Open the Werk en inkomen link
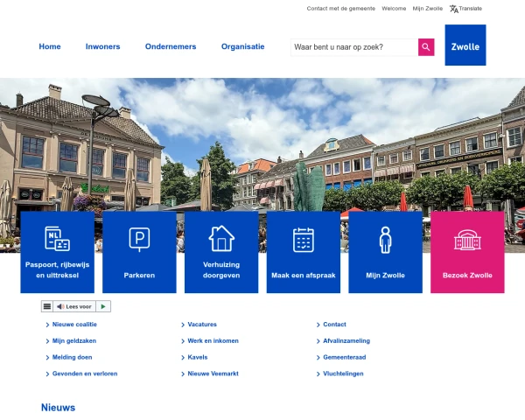The image size is (525, 420). pyautogui.click(x=213, y=340)
